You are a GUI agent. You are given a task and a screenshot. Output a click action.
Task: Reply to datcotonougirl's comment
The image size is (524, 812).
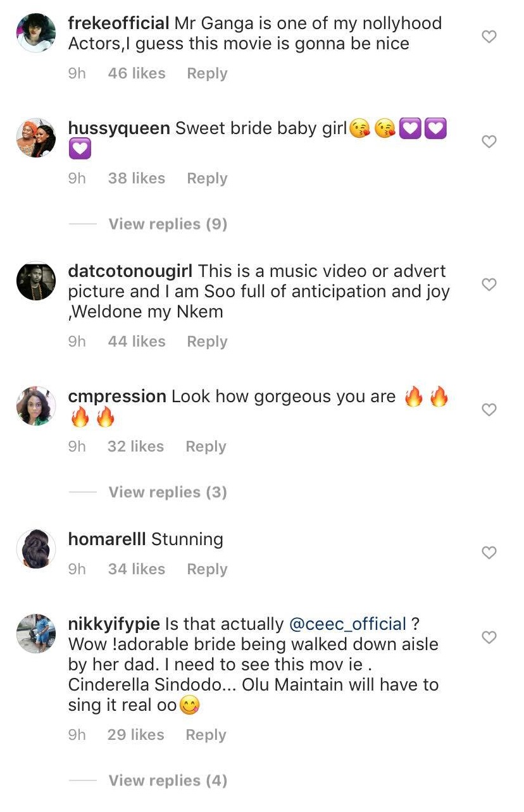[x=207, y=341]
